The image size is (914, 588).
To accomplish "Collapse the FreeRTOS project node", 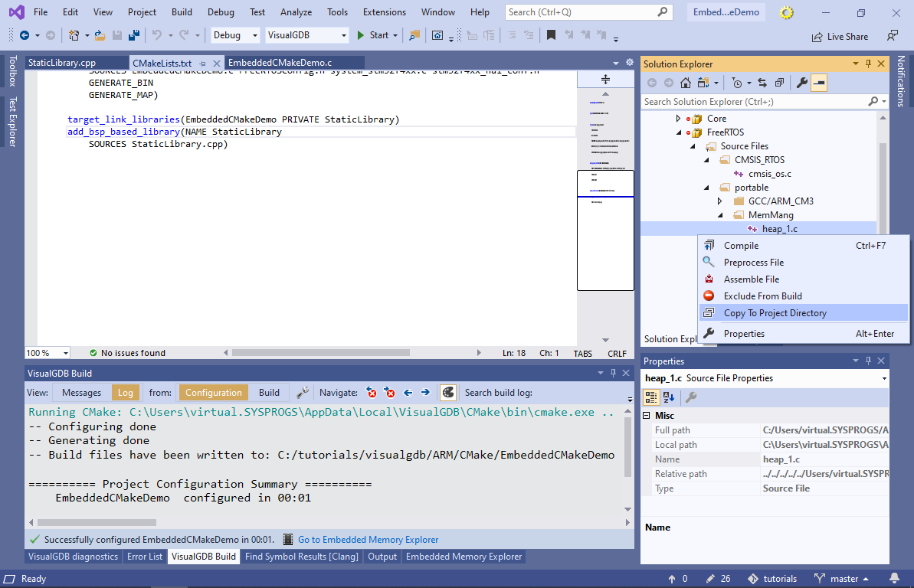I will (679, 132).
